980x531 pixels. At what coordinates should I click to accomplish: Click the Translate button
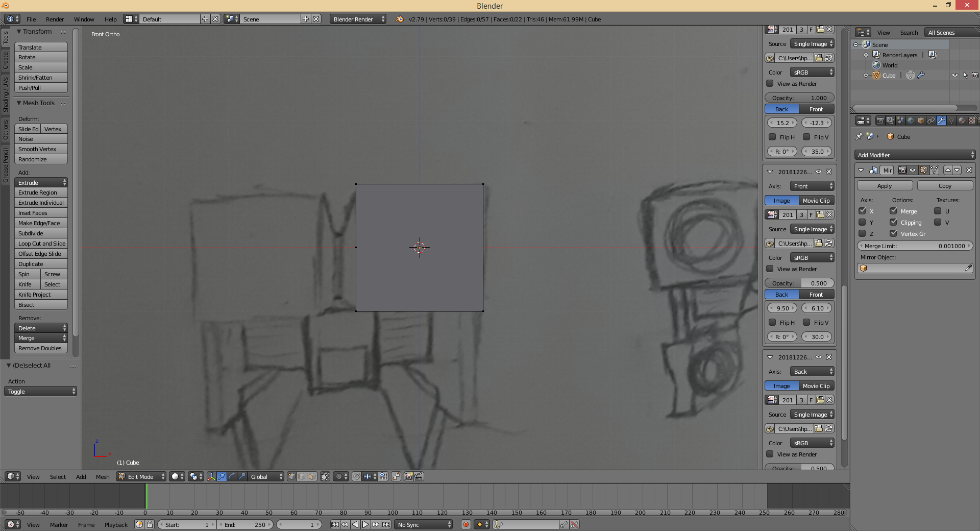point(41,47)
